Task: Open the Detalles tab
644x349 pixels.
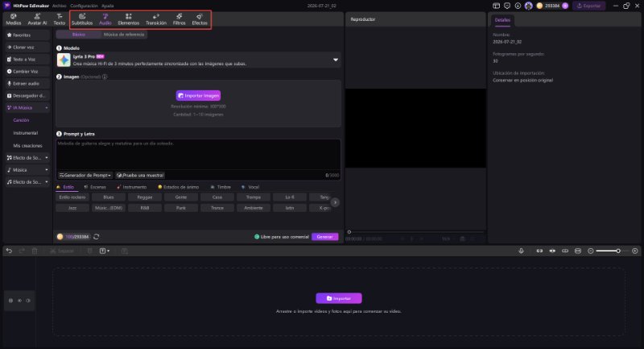Action: (502, 19)
